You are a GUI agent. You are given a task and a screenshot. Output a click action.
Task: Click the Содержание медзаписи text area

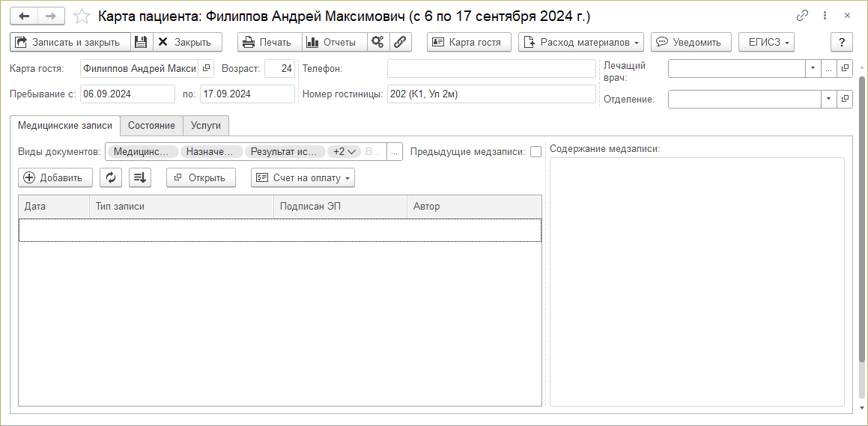pyautogui.click(x=697, y=282)
